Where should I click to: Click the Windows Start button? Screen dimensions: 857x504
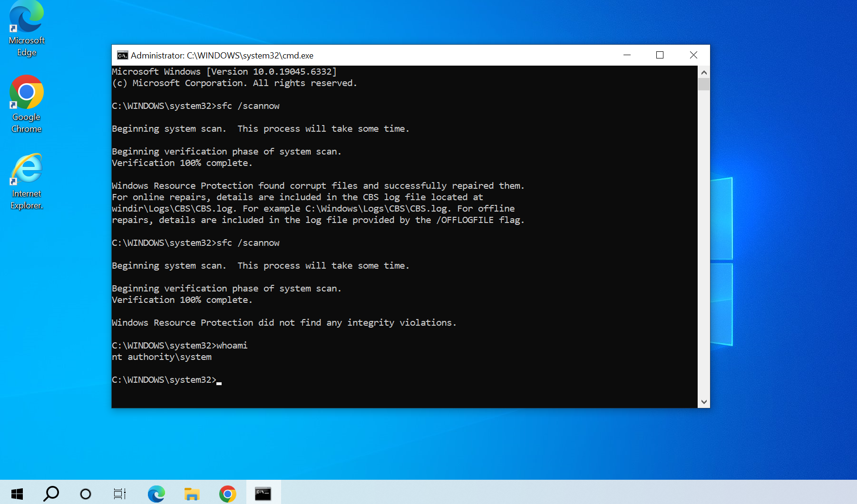tap(17, 493)
